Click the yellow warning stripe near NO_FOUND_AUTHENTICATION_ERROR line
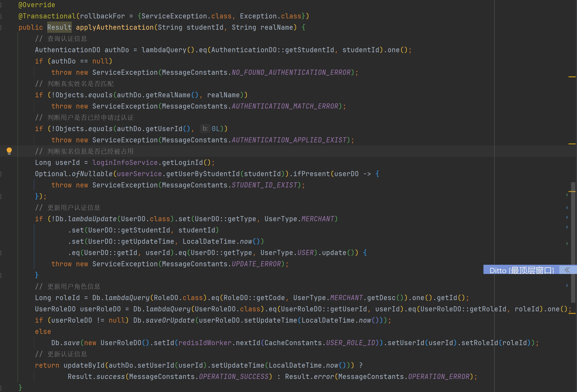Screen dimensions: 577x392 [x=572, y=77]
